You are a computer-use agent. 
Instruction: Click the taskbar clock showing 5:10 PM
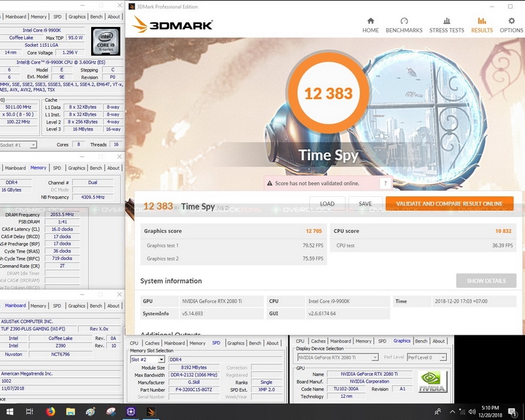coord(490,411)
